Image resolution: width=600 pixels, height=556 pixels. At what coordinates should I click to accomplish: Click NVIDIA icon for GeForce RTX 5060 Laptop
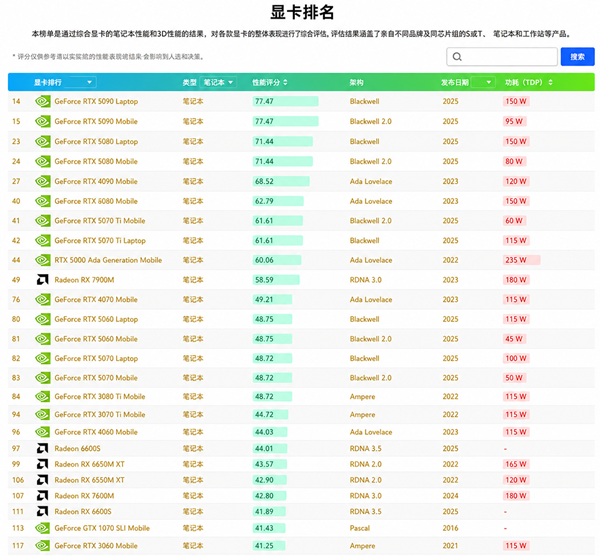tap(42, 319)
